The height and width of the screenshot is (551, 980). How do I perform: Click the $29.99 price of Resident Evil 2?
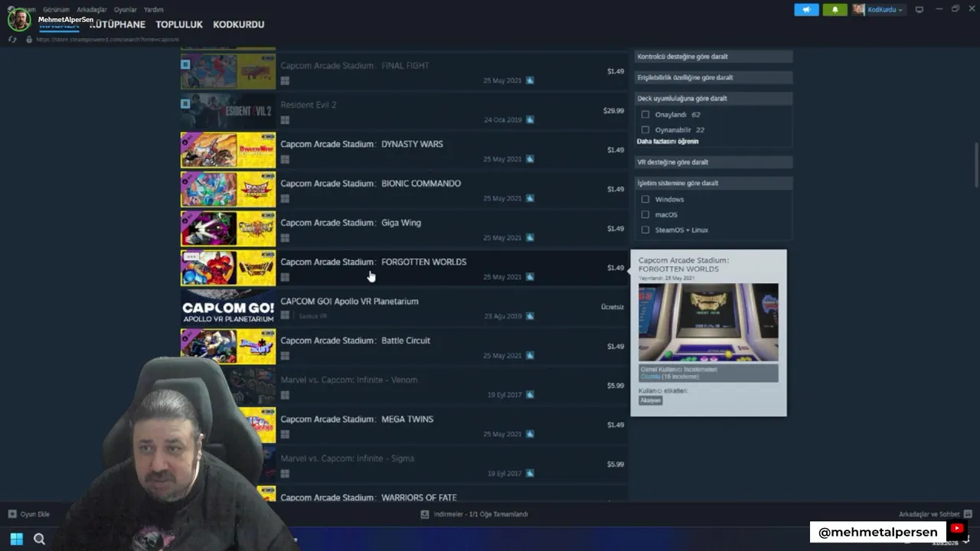click(x=613, y=111)
